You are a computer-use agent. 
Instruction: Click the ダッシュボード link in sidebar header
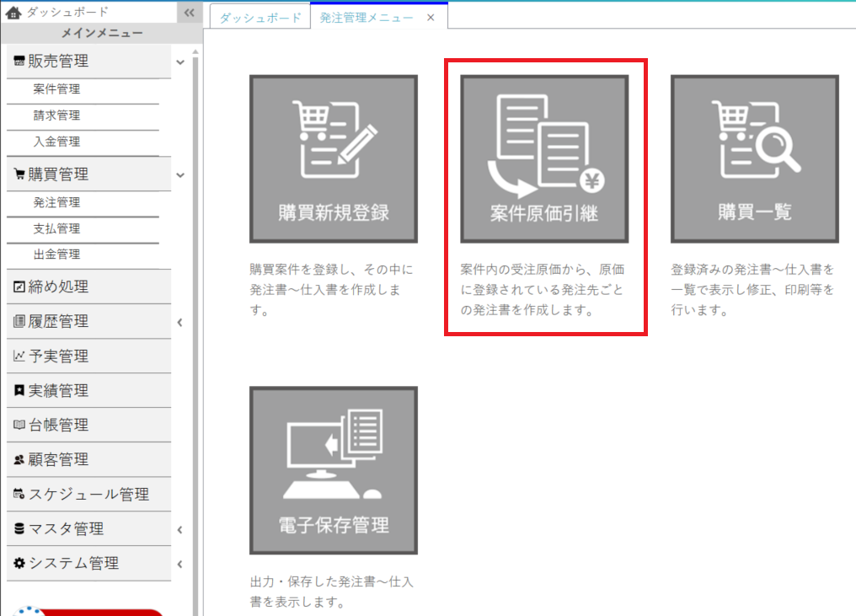tap(67, 12)
